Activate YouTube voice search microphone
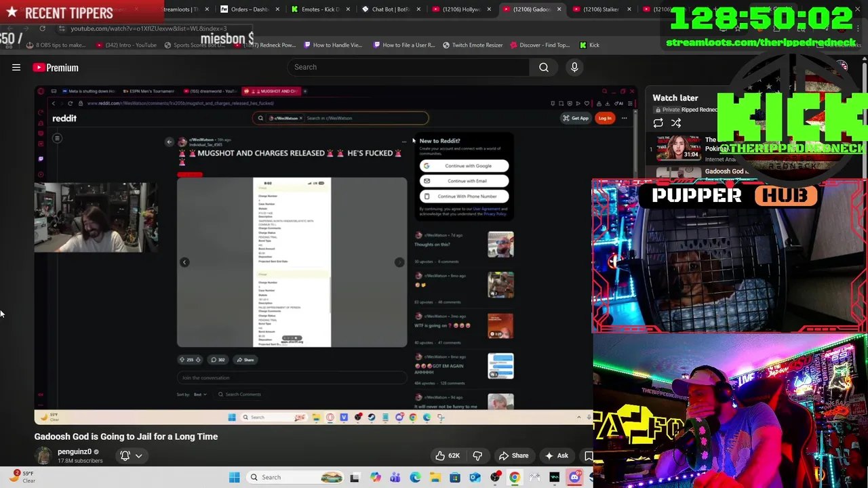The width and height of the screenshot is (868, 488). (574, 67)
